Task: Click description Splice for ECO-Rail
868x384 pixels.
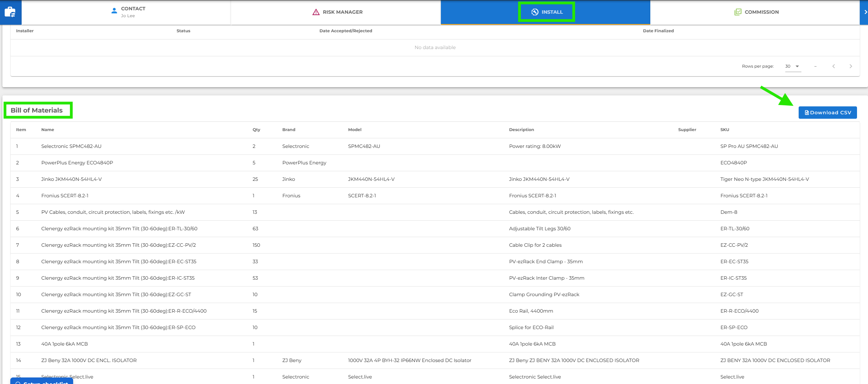Action: (531, 327)
